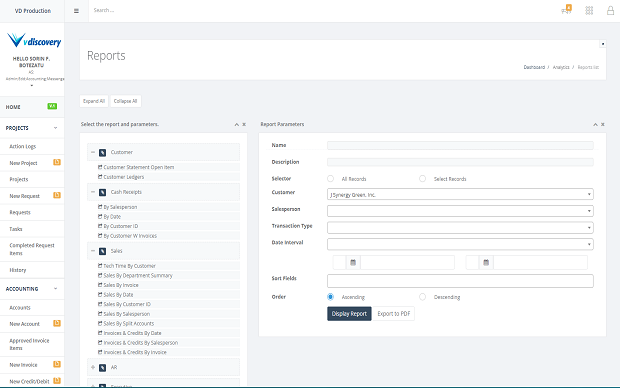Viewport: 620px width, 388px height.
Task: Click the orange icon beside New Credit/Debit
Action: coord(57,381)
